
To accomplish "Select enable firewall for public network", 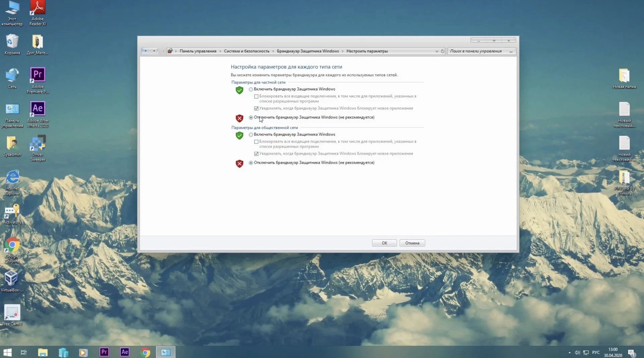I will [x=251, y=135].
